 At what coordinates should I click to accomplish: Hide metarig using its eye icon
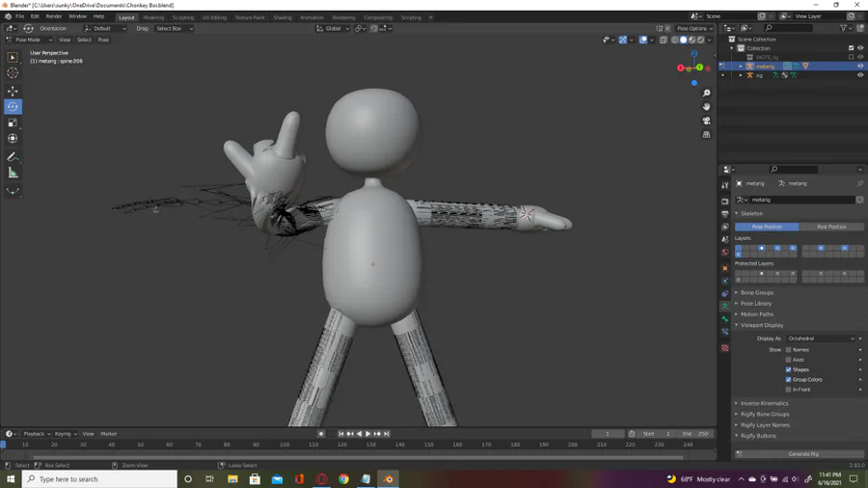[860, 67]
